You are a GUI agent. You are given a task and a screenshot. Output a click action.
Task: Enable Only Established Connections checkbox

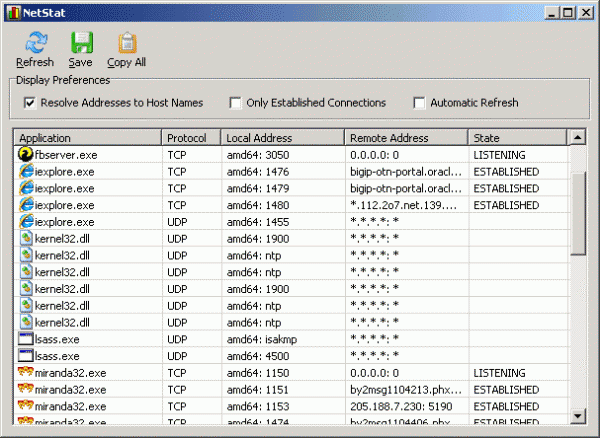tap(235, 103)
